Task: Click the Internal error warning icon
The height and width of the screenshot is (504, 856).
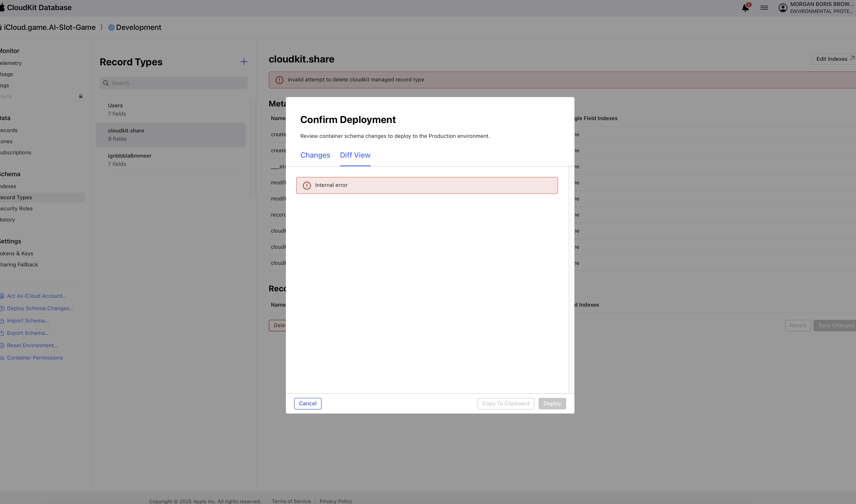Action: click(x=306, y=185)
